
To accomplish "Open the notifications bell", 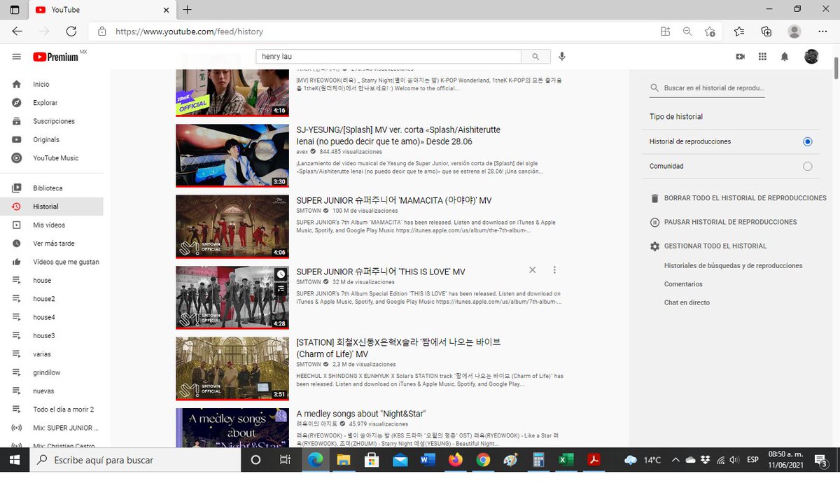I will 785,57.
